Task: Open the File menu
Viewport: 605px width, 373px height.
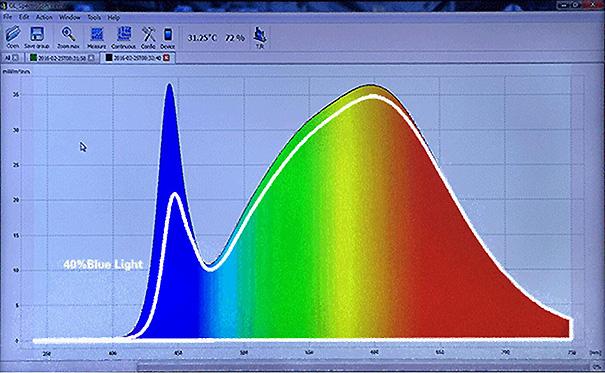Action: [8, 17]
